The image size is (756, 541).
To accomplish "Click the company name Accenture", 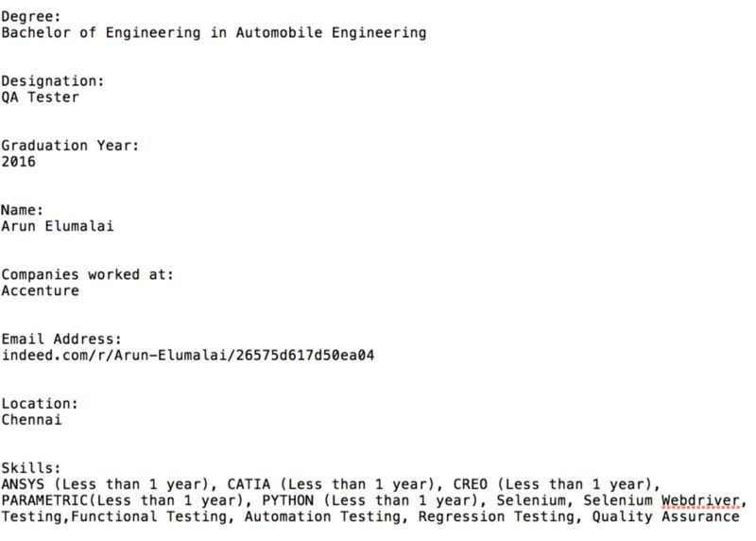I will point(40,290).
